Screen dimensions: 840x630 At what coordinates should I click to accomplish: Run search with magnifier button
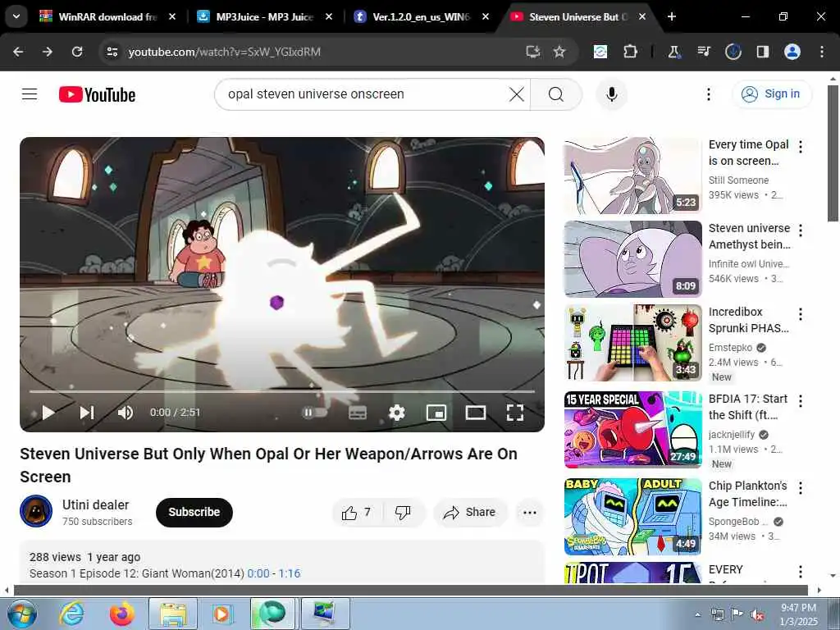pyautogui.click(x=556, y=94)
